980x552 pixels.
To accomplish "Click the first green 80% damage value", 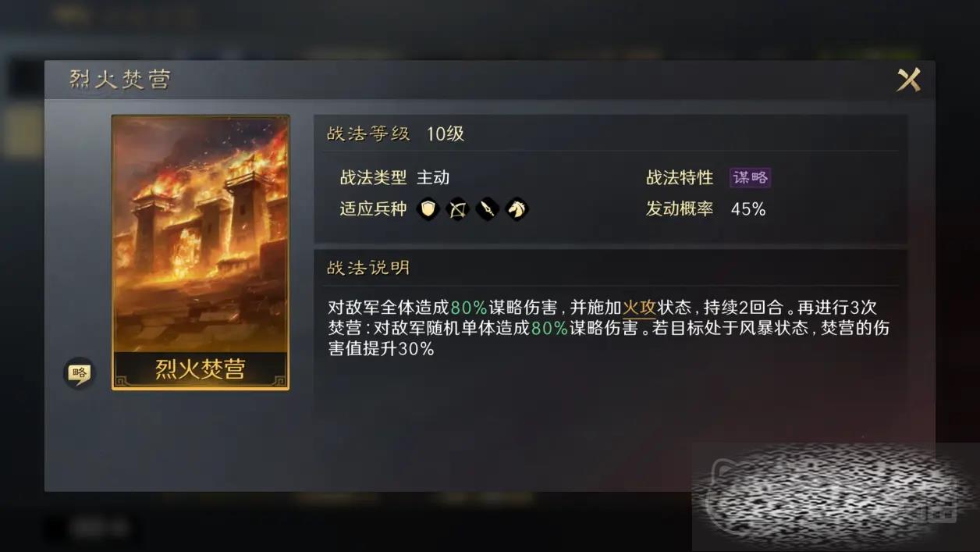I will tap(469, 308).
